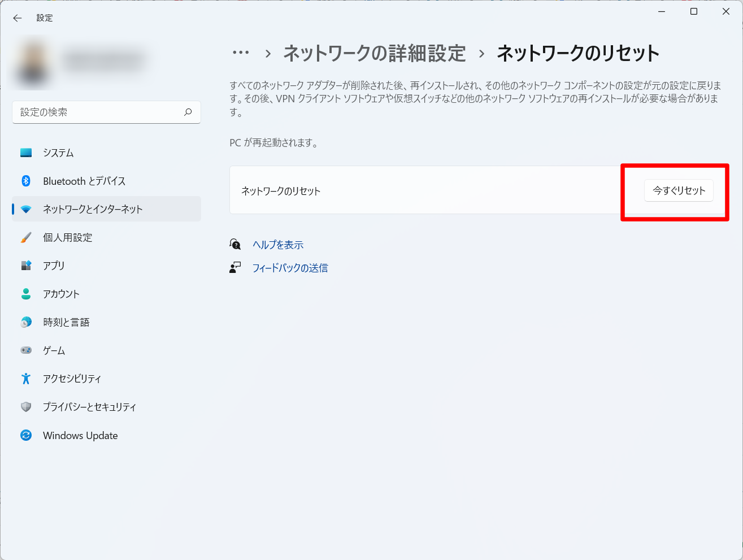This screenshot has width=743, height=560.
Task: Click the privacy shield icon
Action: click(x=26, y=407)
